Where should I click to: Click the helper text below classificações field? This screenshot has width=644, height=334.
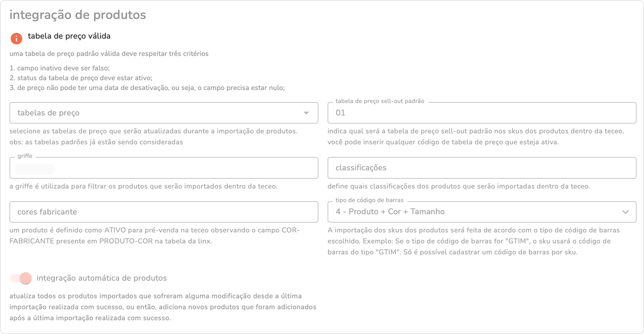tap(459, 186)
